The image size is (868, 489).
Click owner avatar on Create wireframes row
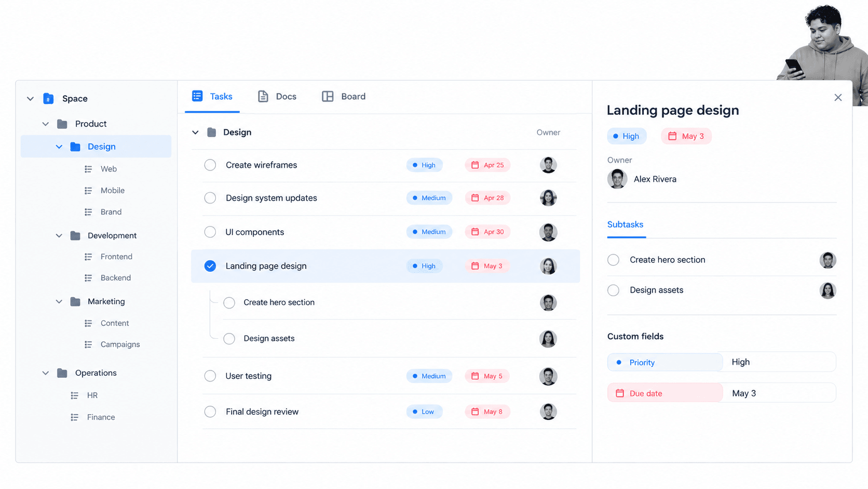pos(548,165)
